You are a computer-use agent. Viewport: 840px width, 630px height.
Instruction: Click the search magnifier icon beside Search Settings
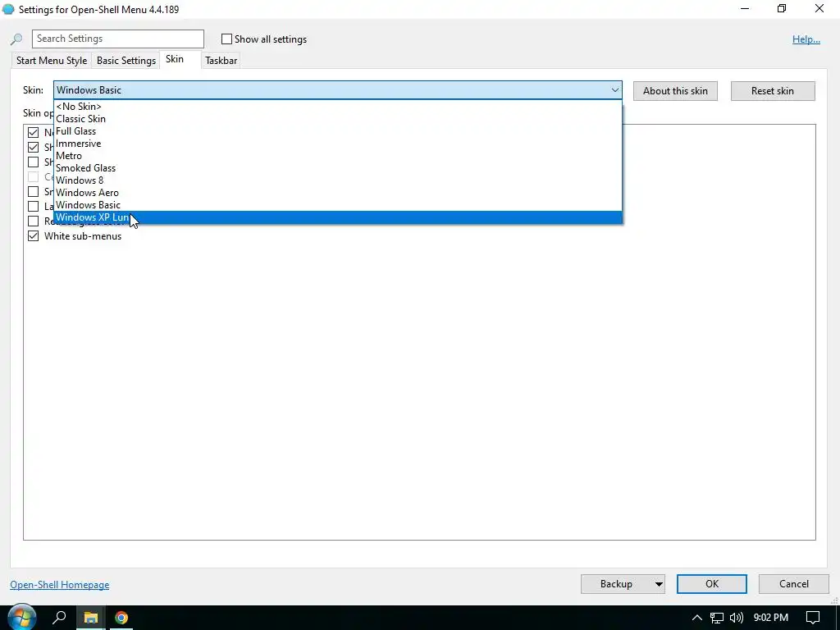pos(16,39)
